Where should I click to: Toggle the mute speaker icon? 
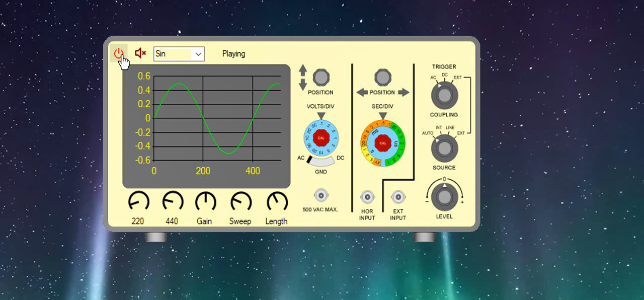pos(140,53)
